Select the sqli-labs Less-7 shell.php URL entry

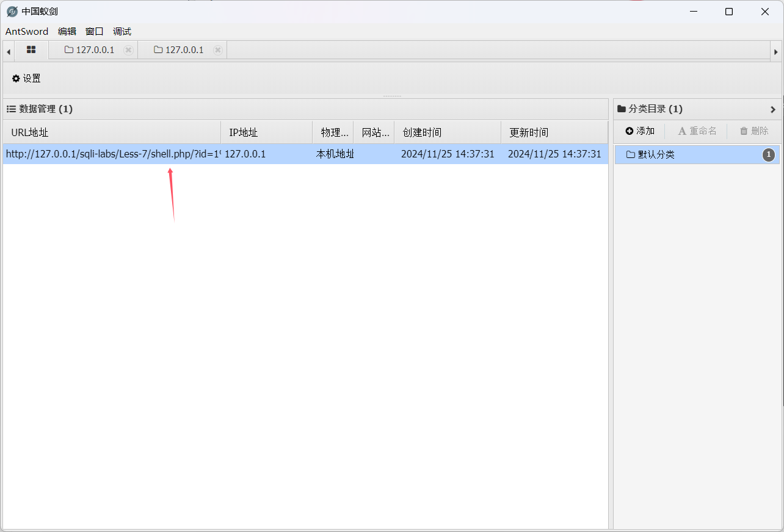113,154
